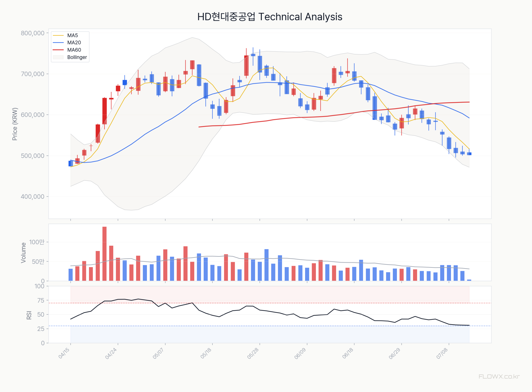Click the 04/15 date label
The image size is (532, 392).
(64, 353)
